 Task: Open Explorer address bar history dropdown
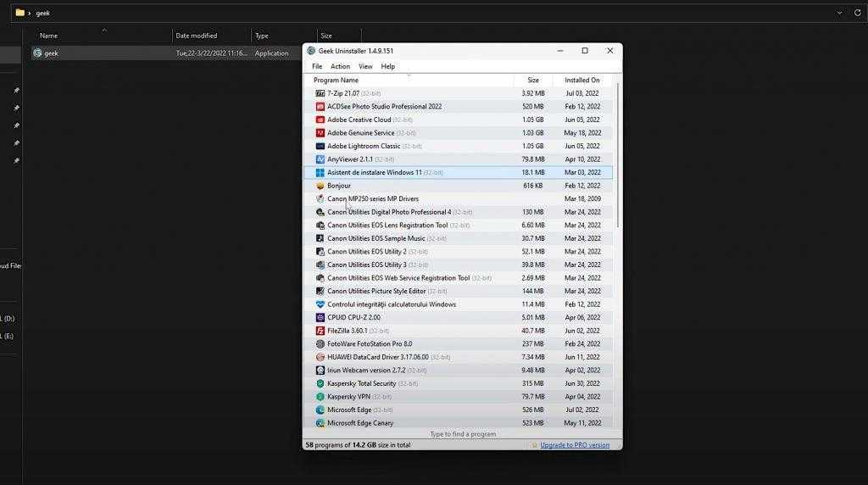pyautogui.click(x=840, y=13)
